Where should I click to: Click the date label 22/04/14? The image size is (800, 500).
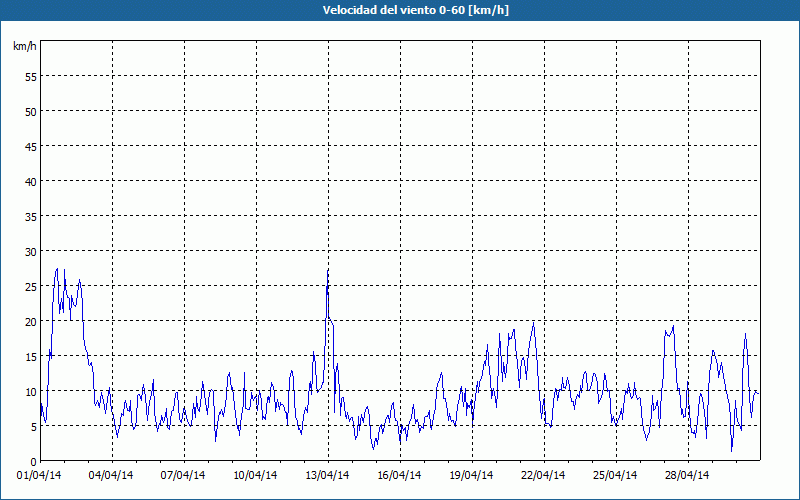coord(543,475)
